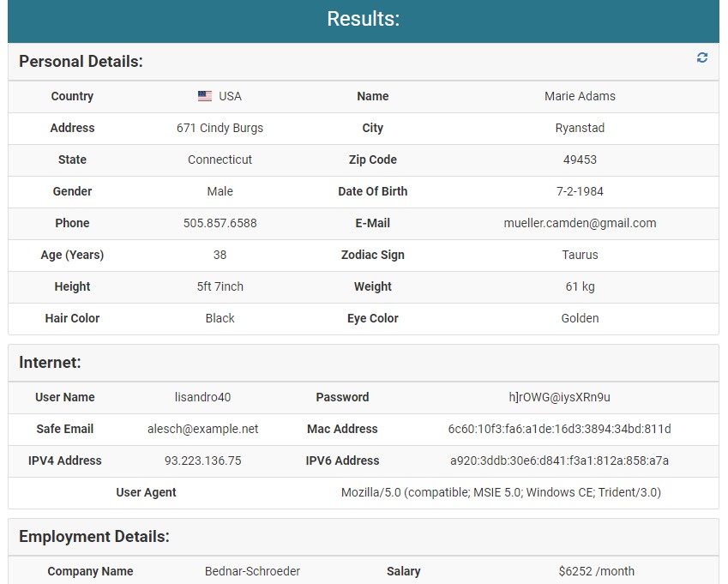Image resolution: width=728 pixels, height=584 pixels.
Task: Click the user name lisandro40
Action: pos(203,397)
